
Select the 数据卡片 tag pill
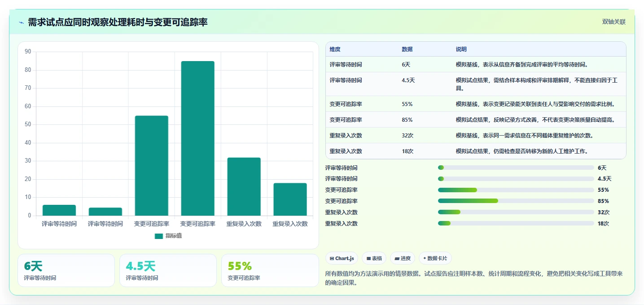(435, 258)
